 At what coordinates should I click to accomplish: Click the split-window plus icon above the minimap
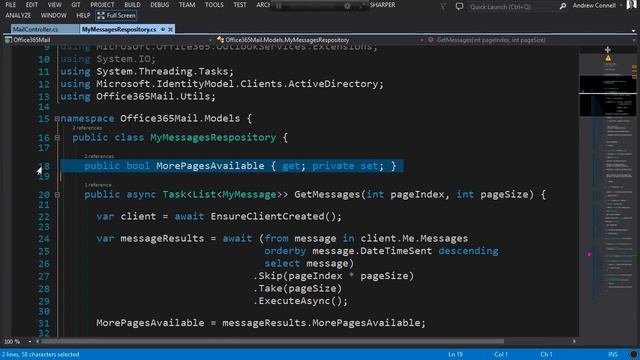[608, 50]
